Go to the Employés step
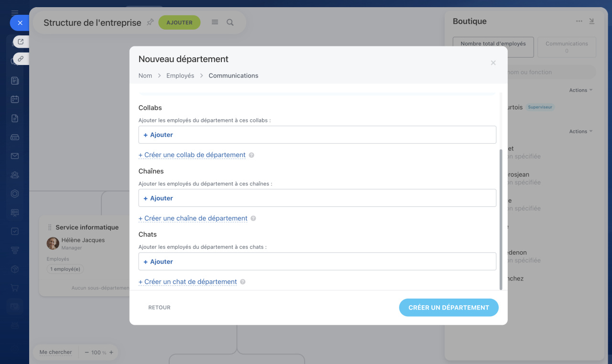 (180, 75)
